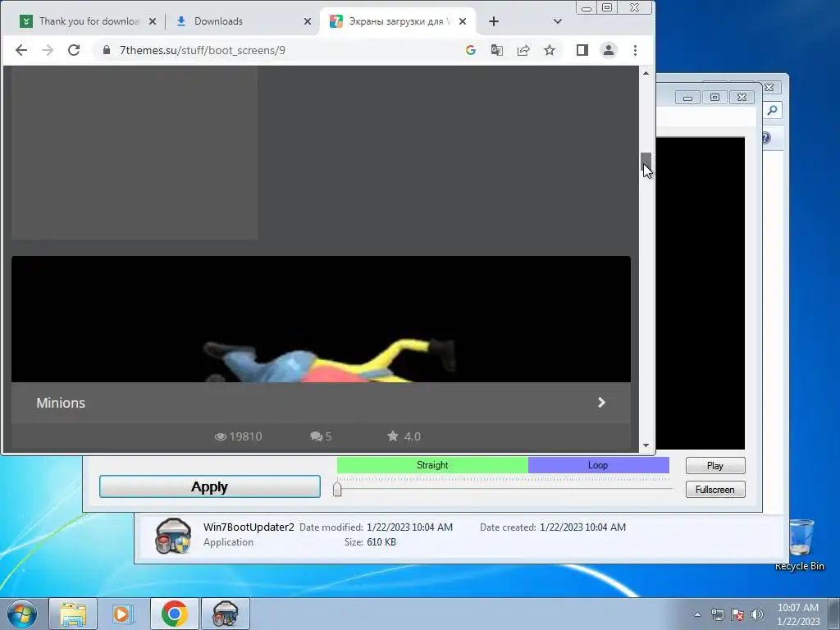Click the animation frame slider handle
Screen dimensions: 840x630
(x=337, y=489)
